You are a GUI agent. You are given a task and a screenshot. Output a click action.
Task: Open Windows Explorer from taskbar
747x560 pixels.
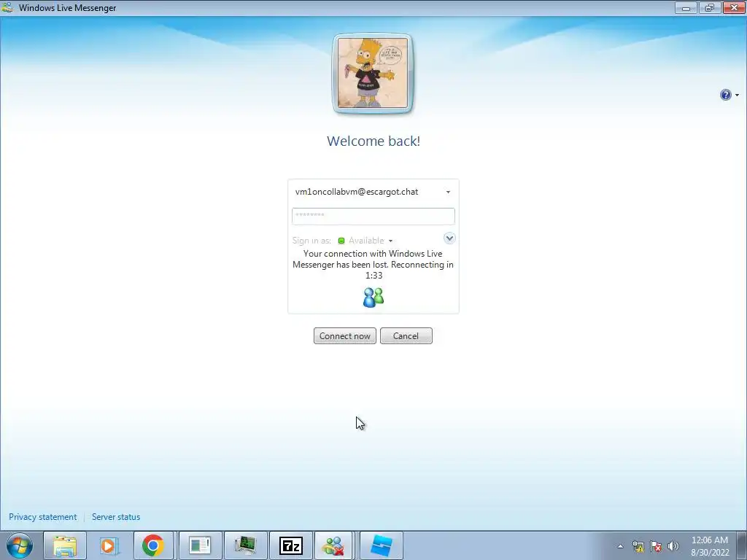[65, 545]
